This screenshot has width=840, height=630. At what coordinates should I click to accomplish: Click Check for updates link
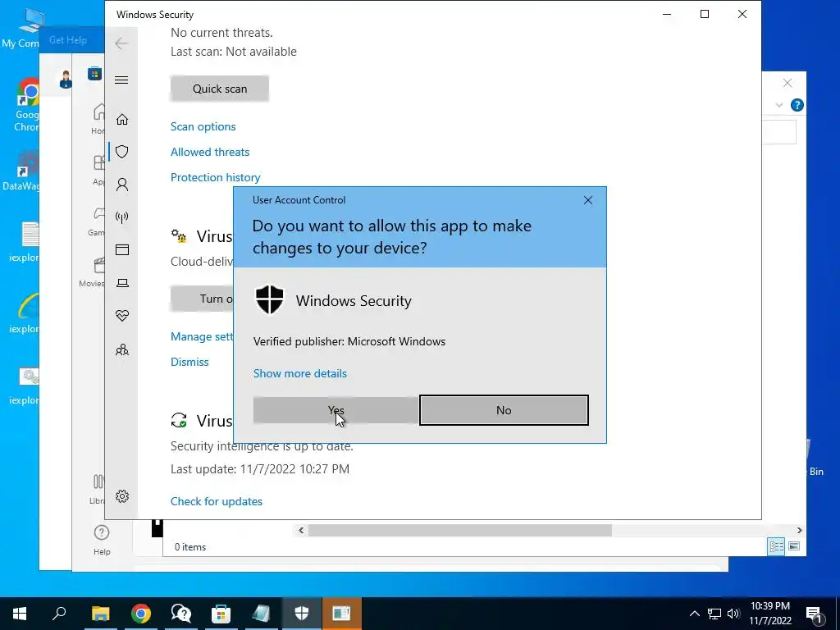point(217,501)
